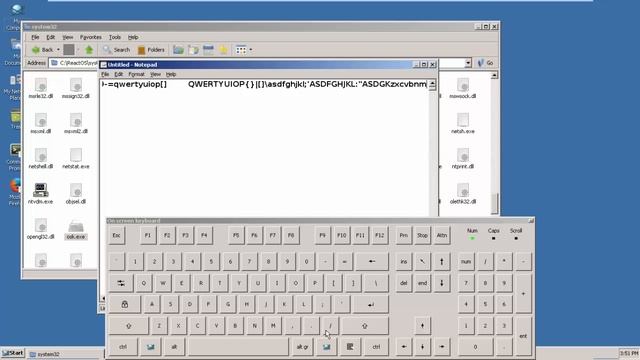Click the Backspace arrow key on the on-screen keyboard
The width and height of the screenshot is (640, 360).
[x=372, y=262]
